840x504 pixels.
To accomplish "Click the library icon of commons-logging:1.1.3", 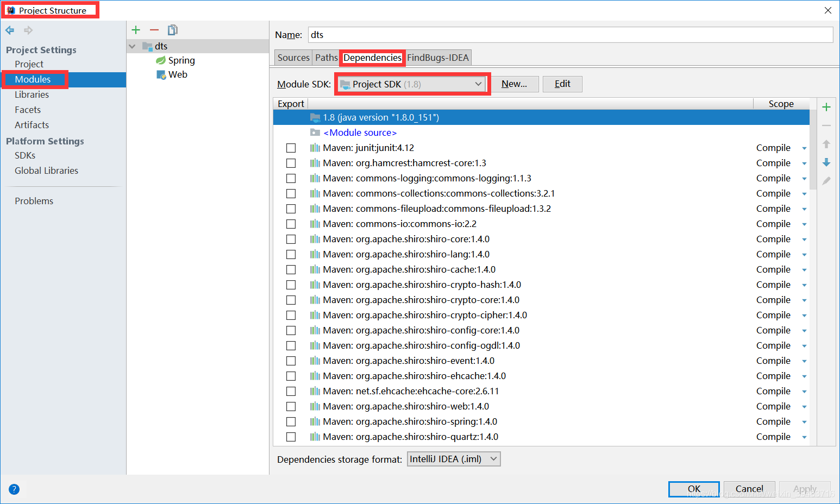I will coord(315,178).
